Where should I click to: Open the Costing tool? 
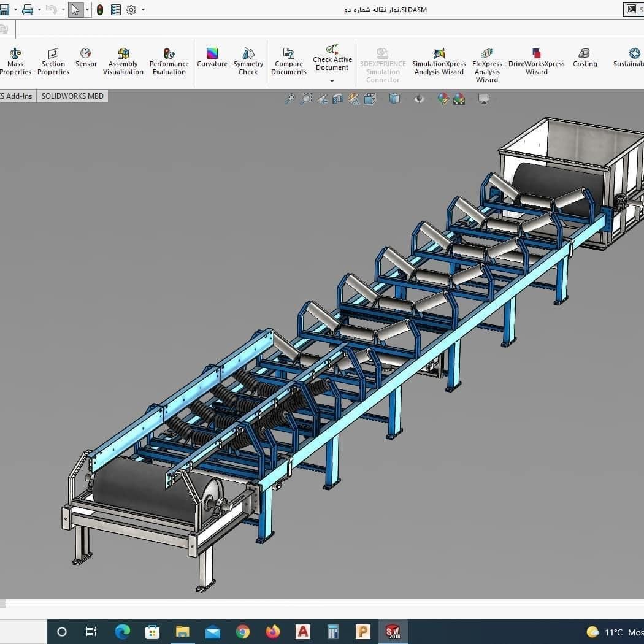(x=585, y=58)
